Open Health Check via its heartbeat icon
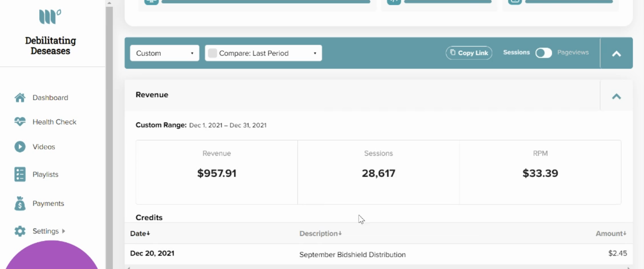 (20, 122)
